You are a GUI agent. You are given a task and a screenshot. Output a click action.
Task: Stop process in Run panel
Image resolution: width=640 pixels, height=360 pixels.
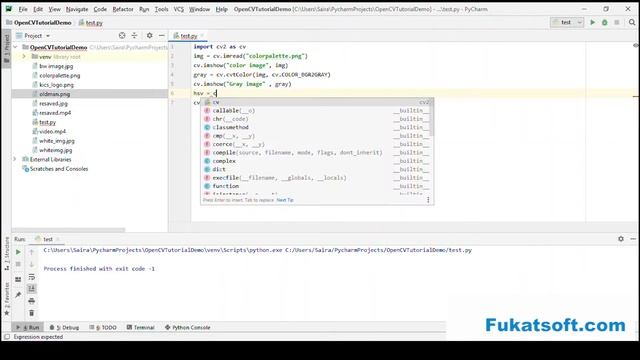pyautogui.click(x=18, y=264)
